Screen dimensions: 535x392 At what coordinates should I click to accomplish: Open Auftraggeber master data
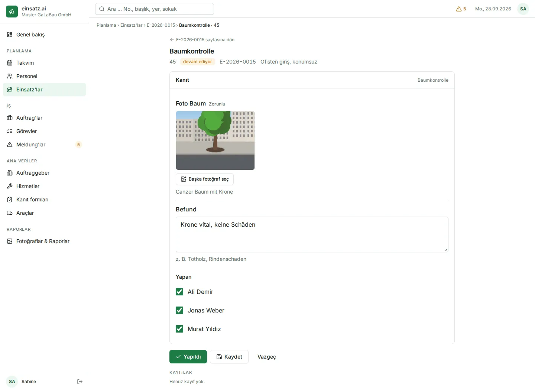pos(44,173)
